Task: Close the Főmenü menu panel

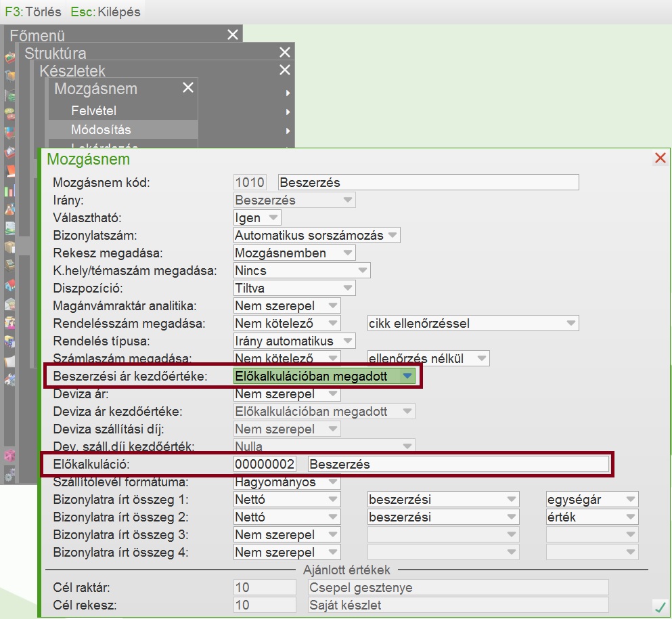Action: coord(233,35)
